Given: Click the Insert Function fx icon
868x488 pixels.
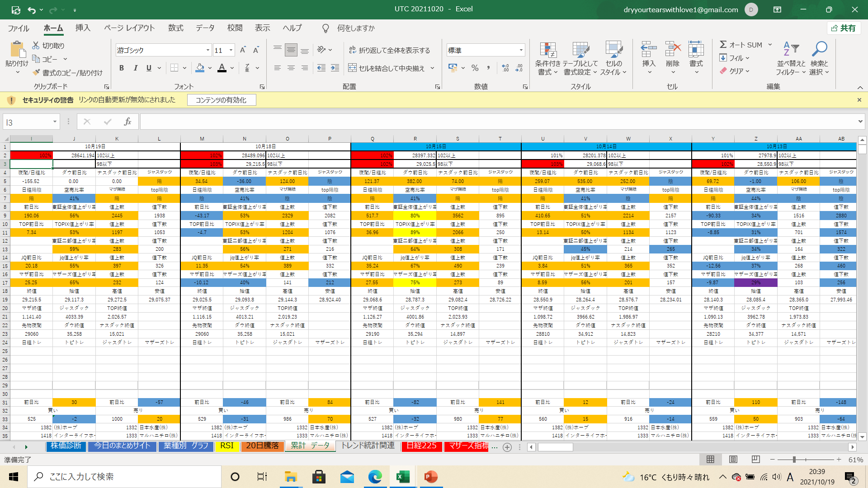Looking at the screenshot, I should pos(127,122).
